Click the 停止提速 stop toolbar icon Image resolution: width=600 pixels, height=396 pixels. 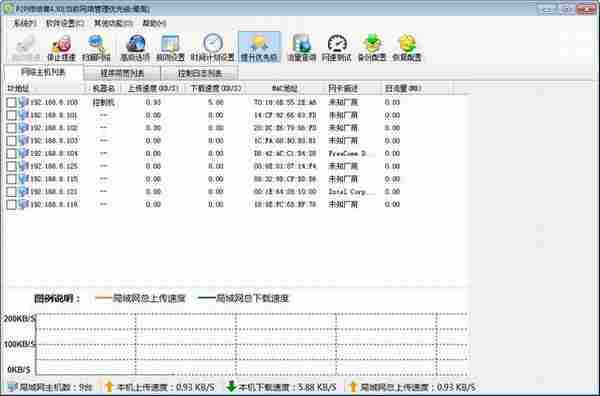(x=61, y=48)
